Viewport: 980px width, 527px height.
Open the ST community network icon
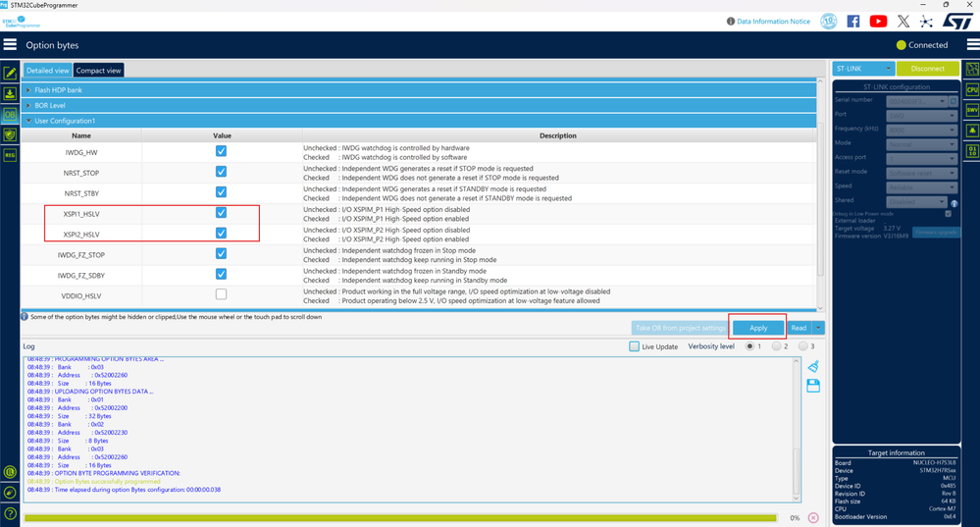[x=926, y=22]
